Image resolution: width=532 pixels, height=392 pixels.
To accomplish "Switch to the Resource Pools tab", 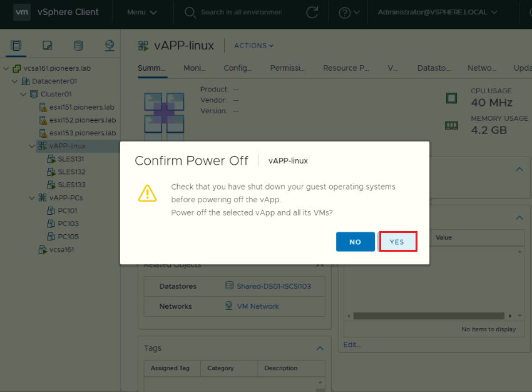I will (x=345, y=68).
